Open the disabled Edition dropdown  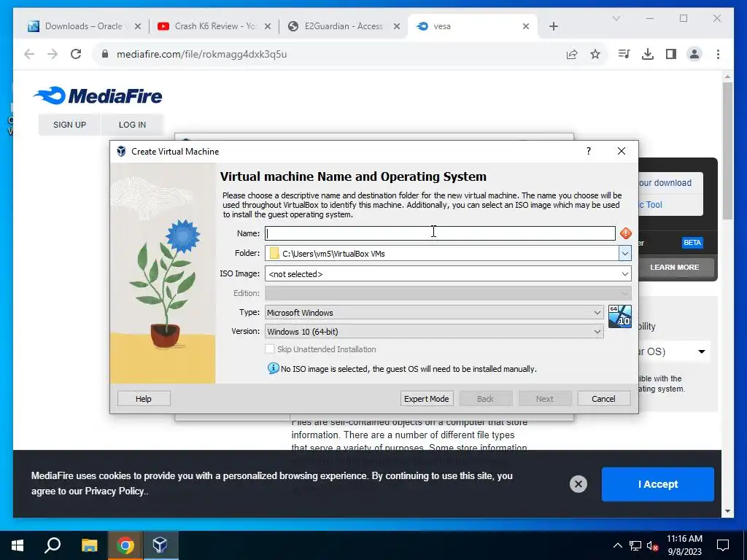click(x=449, y=293)
